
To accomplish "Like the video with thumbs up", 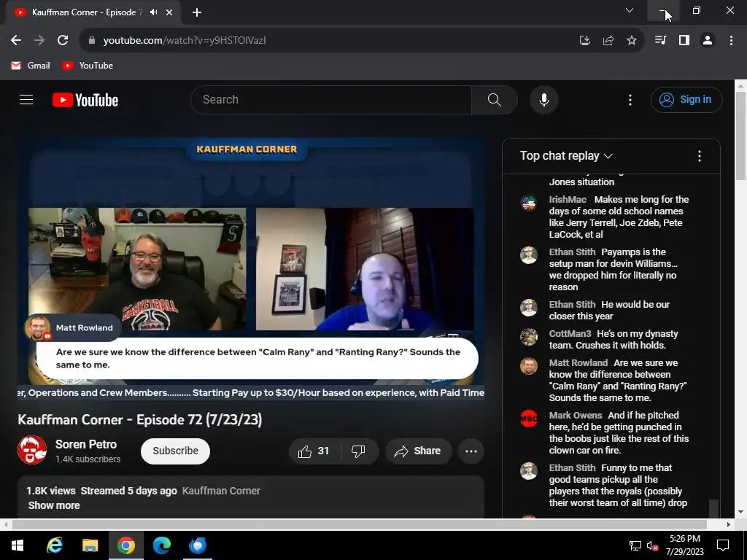I will pos(314,451).
